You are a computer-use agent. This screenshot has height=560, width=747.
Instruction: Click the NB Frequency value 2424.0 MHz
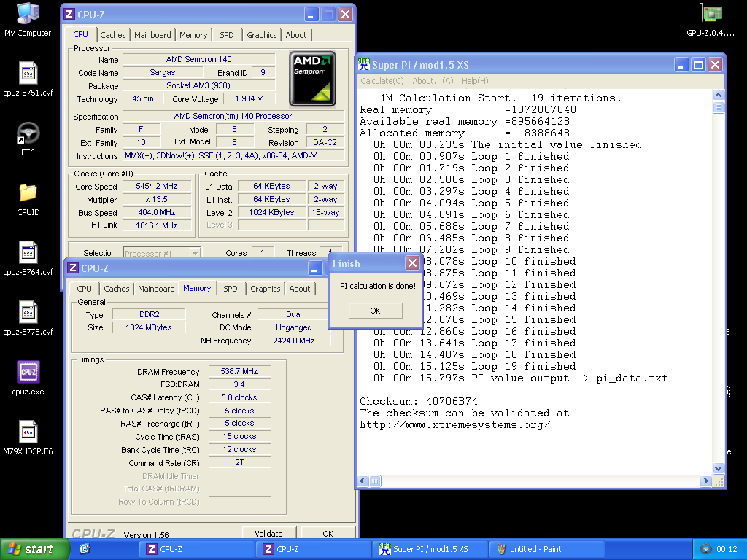tap(294, 341)
